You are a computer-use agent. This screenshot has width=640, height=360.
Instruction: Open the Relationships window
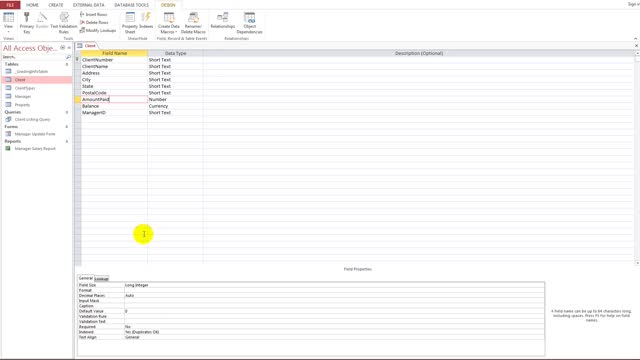(222, 20)
